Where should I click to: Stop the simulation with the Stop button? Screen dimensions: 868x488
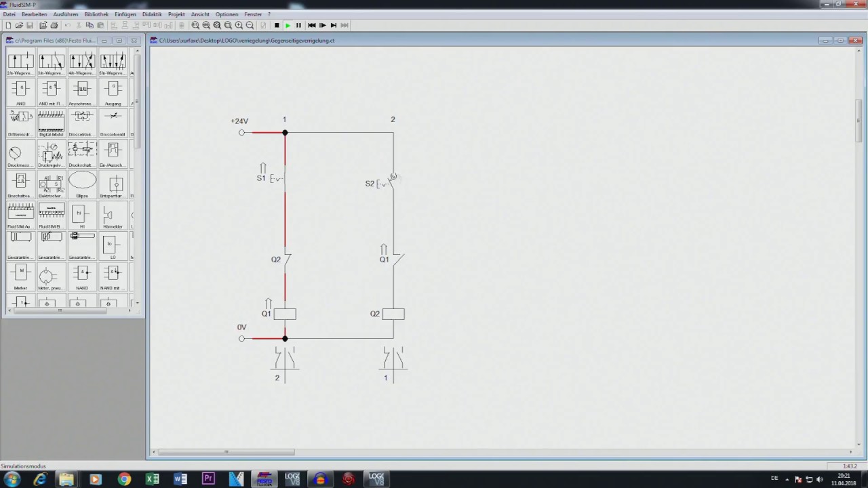pyautogui.click(x=277, y=25)
